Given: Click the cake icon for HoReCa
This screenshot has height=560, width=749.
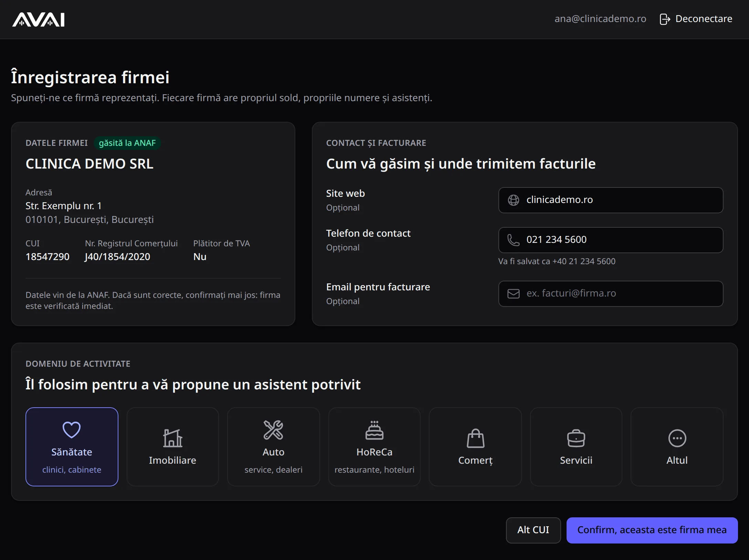Looking at the screenshot, I should 374,430.
